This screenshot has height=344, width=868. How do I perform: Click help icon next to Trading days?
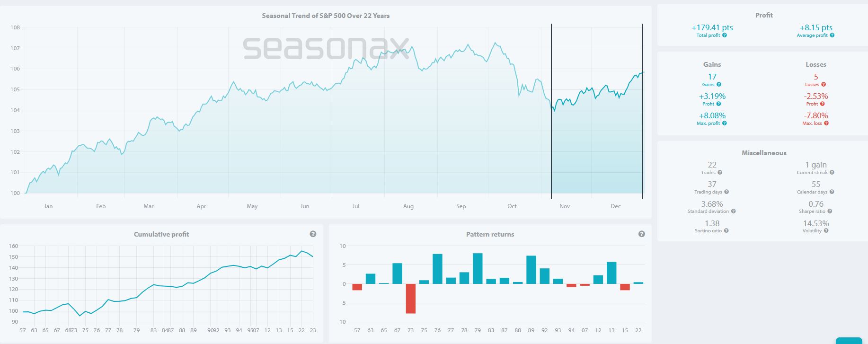(726, 192)
